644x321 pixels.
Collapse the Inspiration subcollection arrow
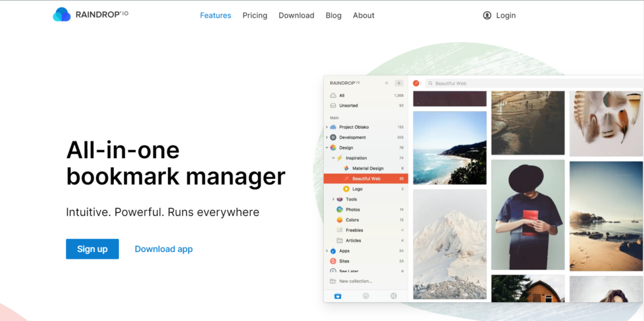333,158
